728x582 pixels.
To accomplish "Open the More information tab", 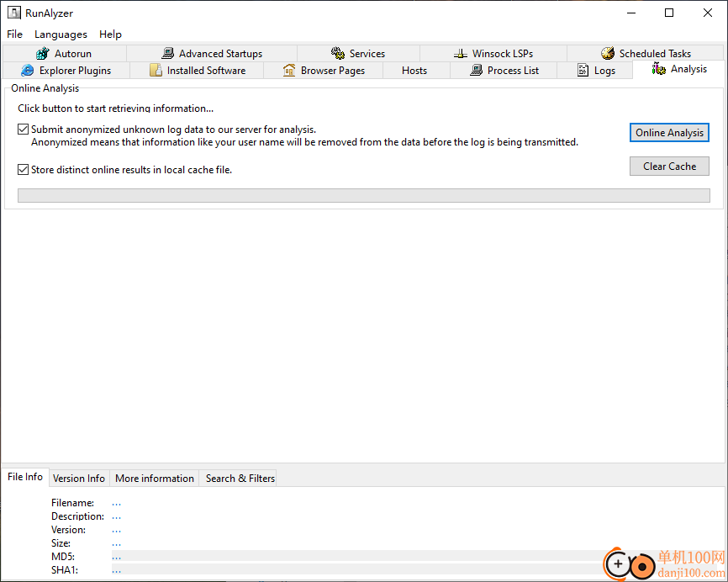I will pyautogui.click(x=155, y=479).
